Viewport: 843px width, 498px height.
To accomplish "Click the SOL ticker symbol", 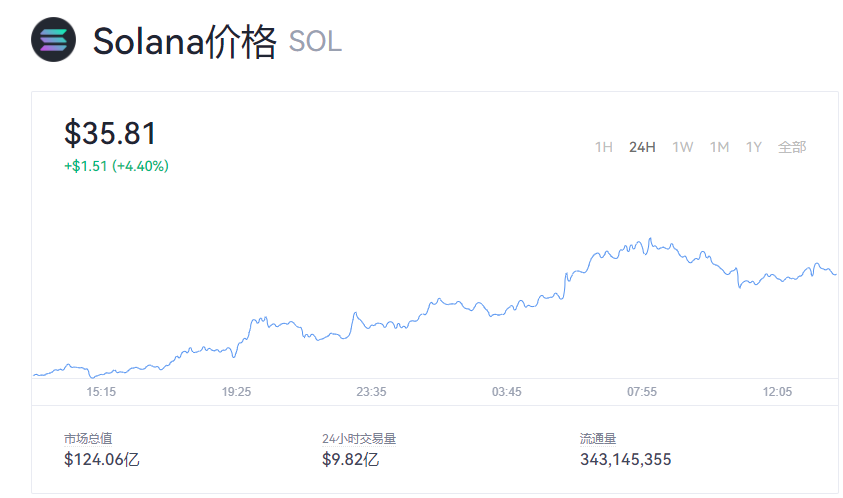I will [315, 42].
